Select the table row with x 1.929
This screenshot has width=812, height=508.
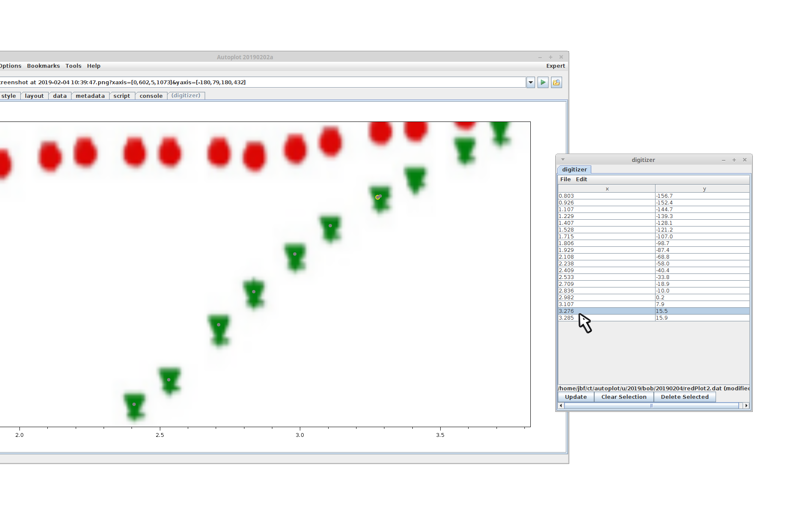654,250
